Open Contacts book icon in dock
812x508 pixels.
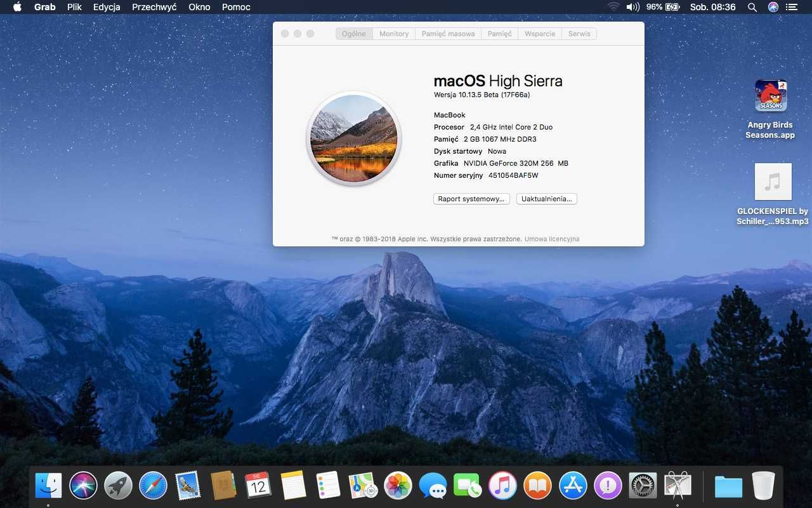point(223,486)
